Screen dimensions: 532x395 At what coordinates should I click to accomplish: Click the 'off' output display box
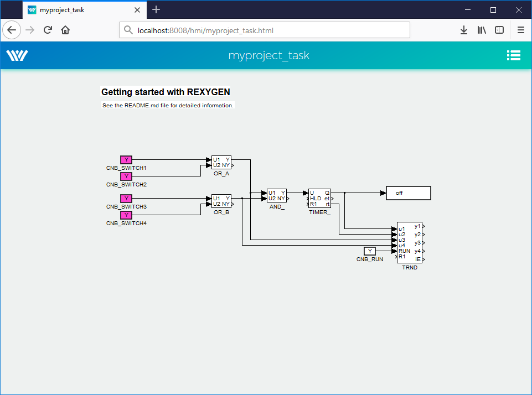coord(408,193)
